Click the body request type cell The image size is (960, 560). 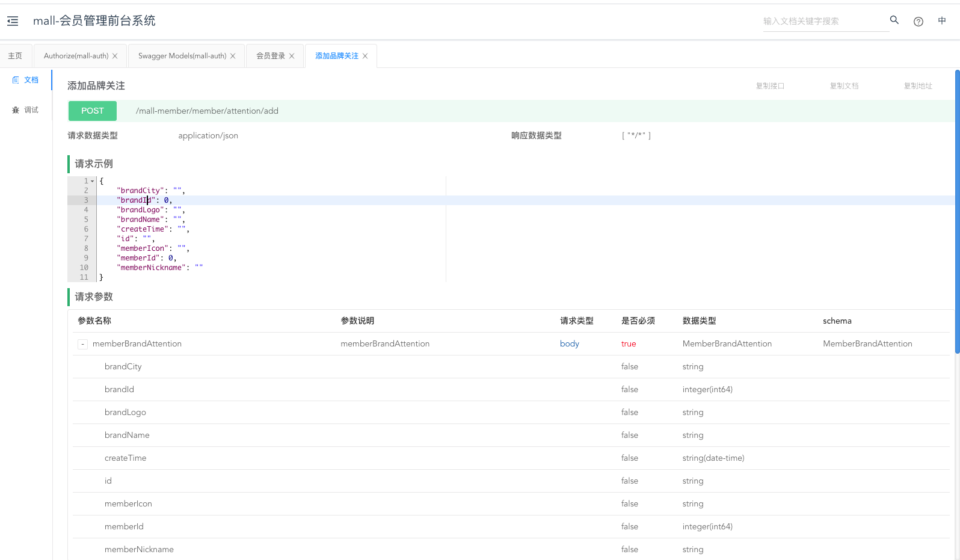tap(570, 344)
